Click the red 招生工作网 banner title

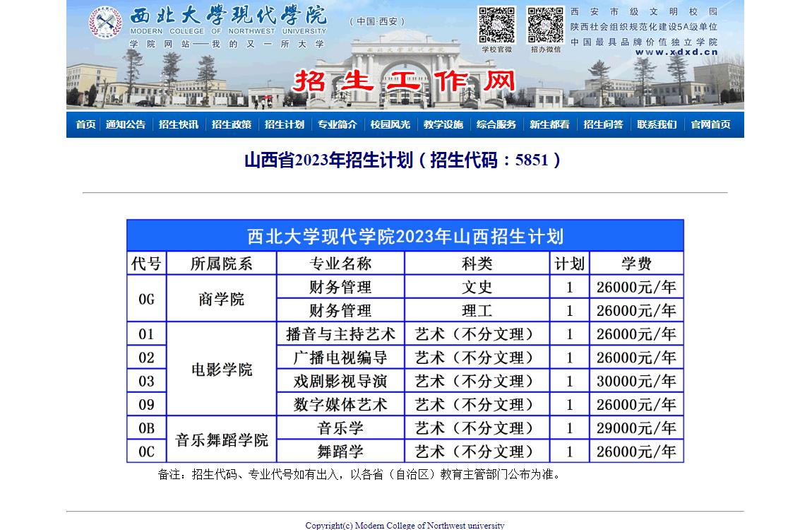click(x=405, y=81)
